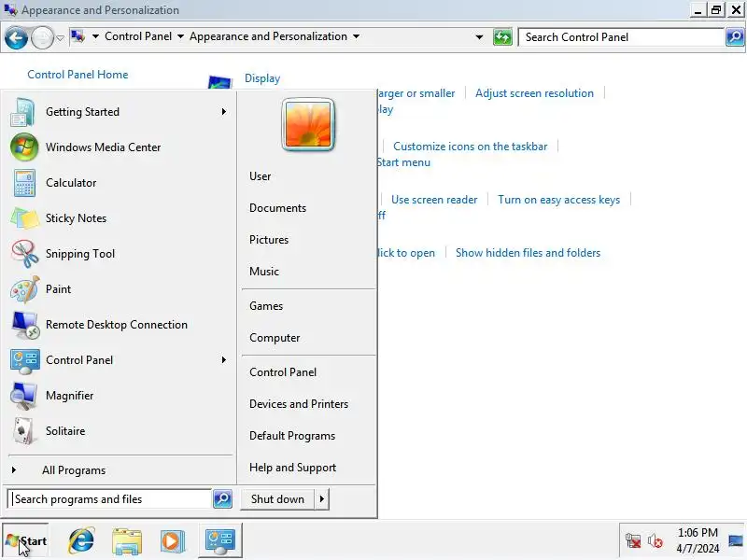Screen dimensions: 747x560
Task: Launch the Magnifier icon
Action: [x=24, y=396]
